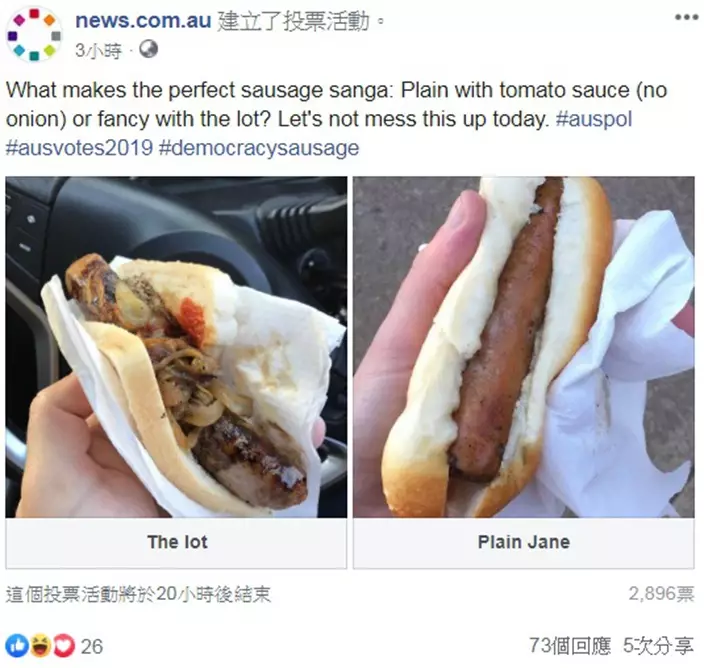Click the red Love heart reaction icon
The width and height of the screenshot is (704, 668).
[x=64, y=646]
